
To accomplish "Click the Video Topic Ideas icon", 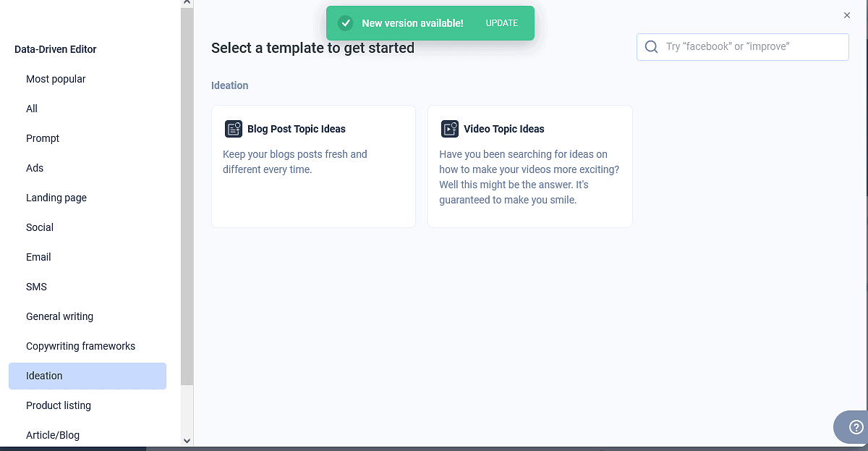I will (x=450, y=129).
